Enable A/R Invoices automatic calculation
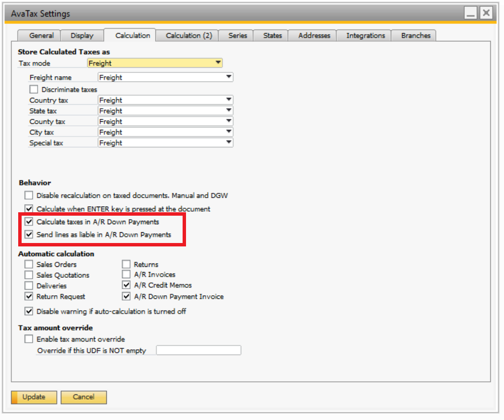 (126, 274)
